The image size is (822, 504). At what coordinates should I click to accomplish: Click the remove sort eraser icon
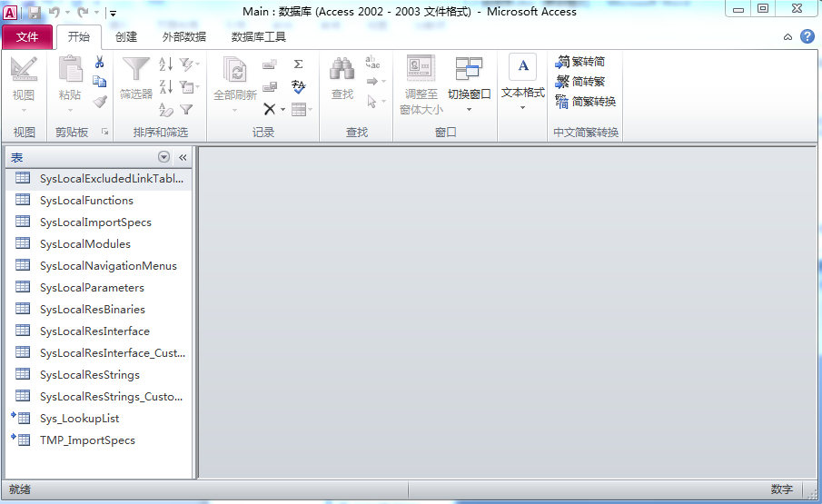[165, 110]
